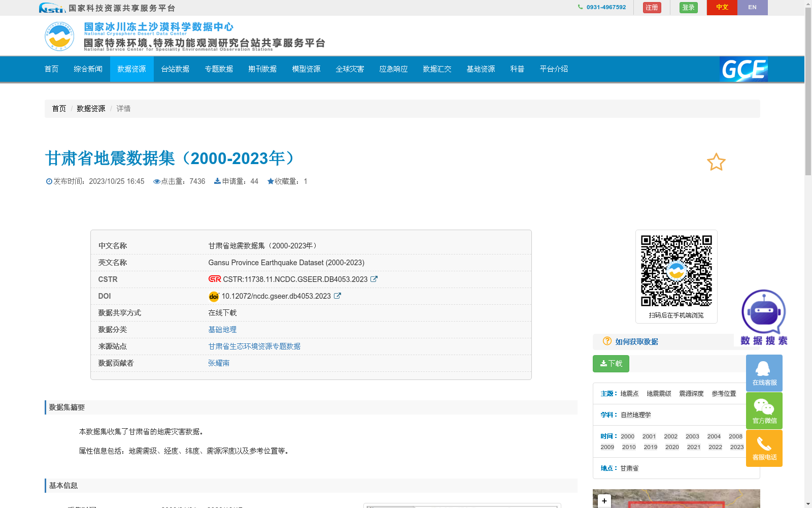812x508 pixels.
Task: Go to 数据资源 in the breadcrumb
Action: 91,109
